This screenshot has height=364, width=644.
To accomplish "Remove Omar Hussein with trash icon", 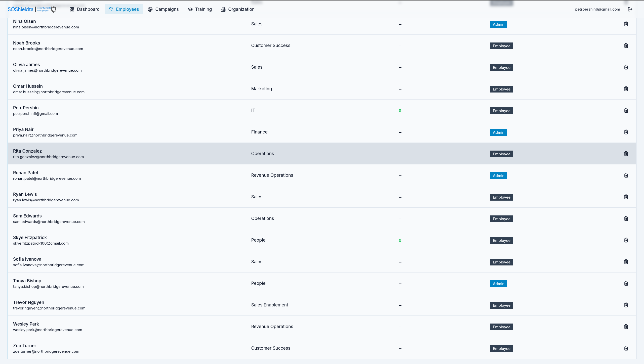I will coord(626,89).
